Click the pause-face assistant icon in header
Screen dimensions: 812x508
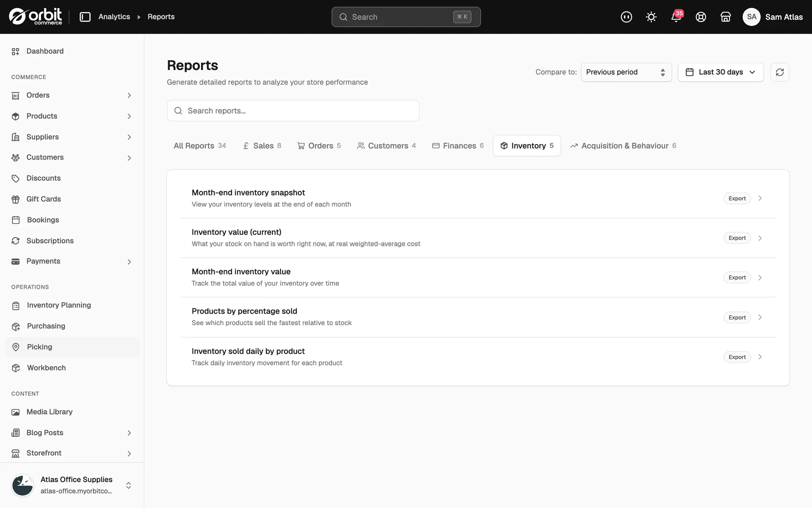tap(626, 17)
